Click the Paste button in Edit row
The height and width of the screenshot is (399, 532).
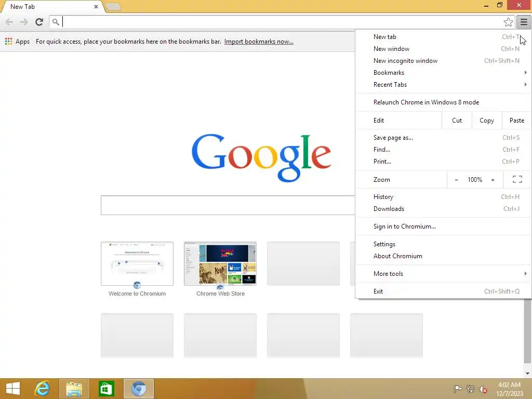tap(517, 121)
